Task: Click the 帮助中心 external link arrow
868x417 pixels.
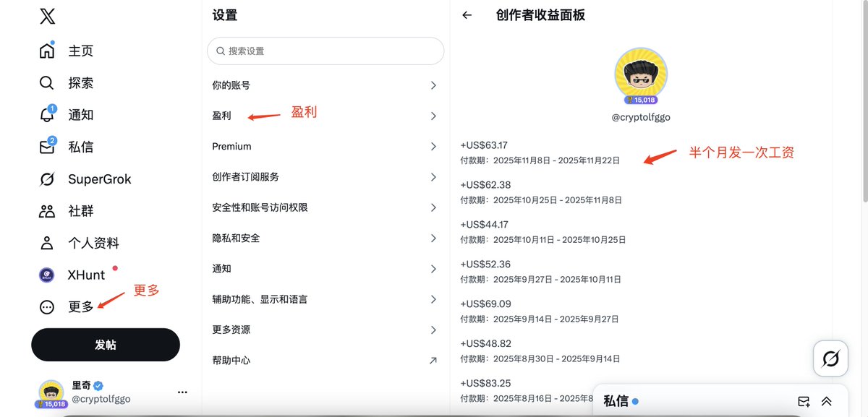Action: (433, 360)
